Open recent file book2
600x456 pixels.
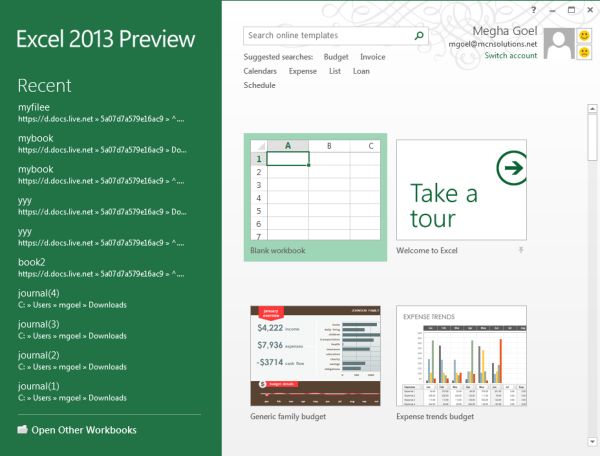(x=101, y=267)
